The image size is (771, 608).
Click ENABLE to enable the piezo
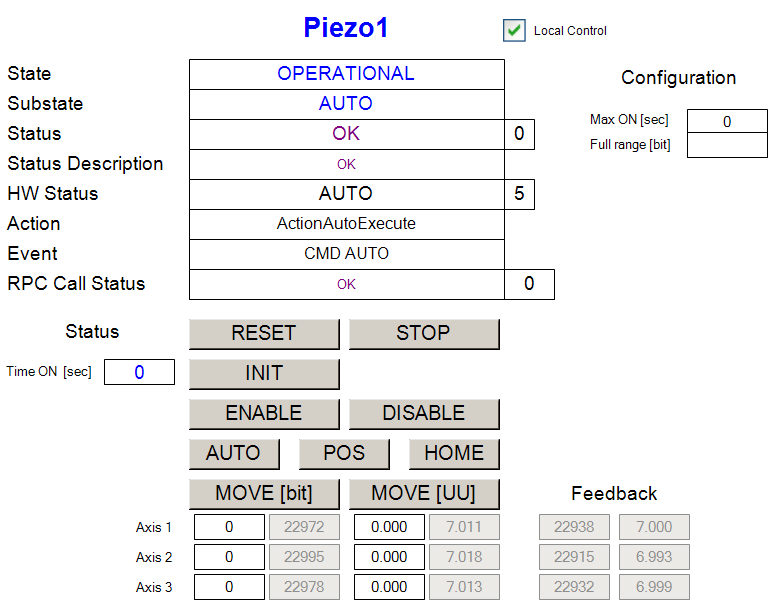[x=264, y=413]
